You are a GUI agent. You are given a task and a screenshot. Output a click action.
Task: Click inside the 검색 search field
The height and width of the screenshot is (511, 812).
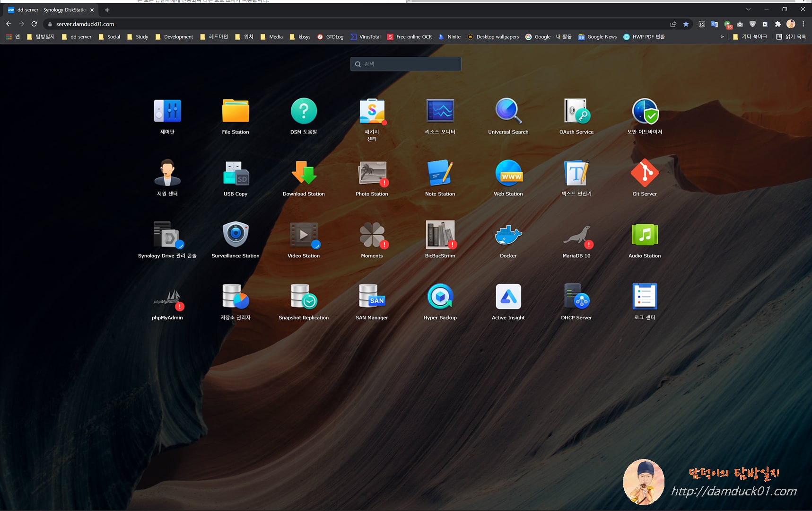click(x=406, y=64)
